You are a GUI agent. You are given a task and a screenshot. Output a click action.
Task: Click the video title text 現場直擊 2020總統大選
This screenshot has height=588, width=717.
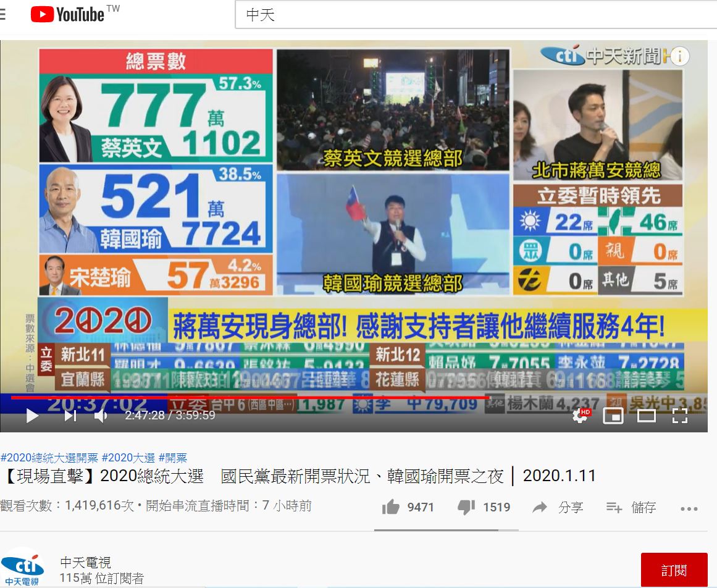tap(300, 476)
